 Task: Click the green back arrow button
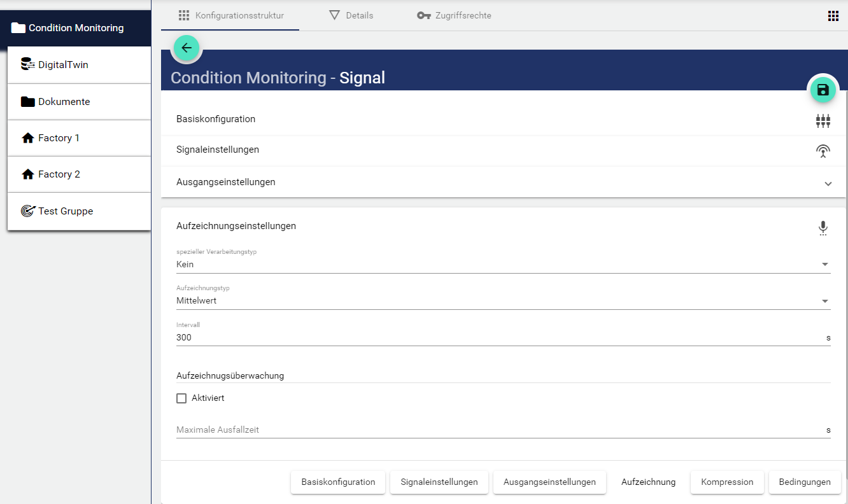point(186,48)
